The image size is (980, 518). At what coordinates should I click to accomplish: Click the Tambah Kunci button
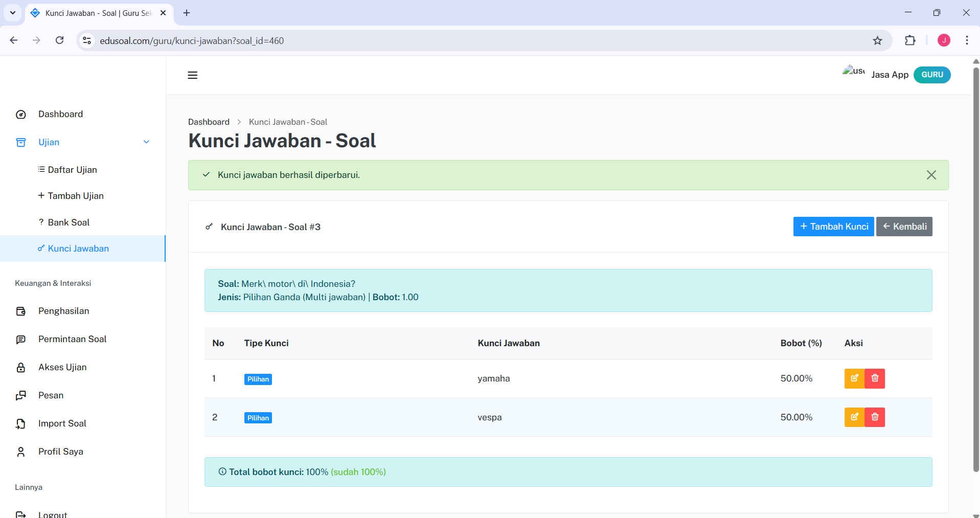click(833, 227)
